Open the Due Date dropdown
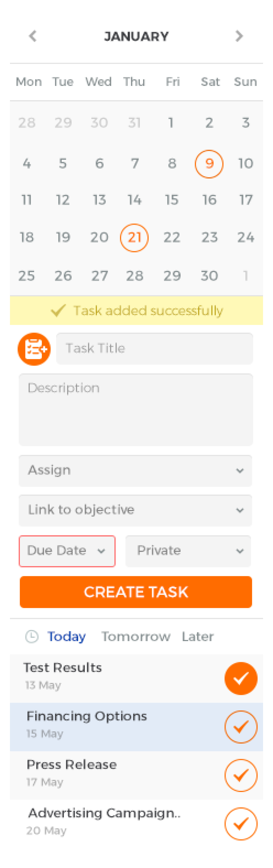Viewport: 273px width, 868px height. (67, 551)
